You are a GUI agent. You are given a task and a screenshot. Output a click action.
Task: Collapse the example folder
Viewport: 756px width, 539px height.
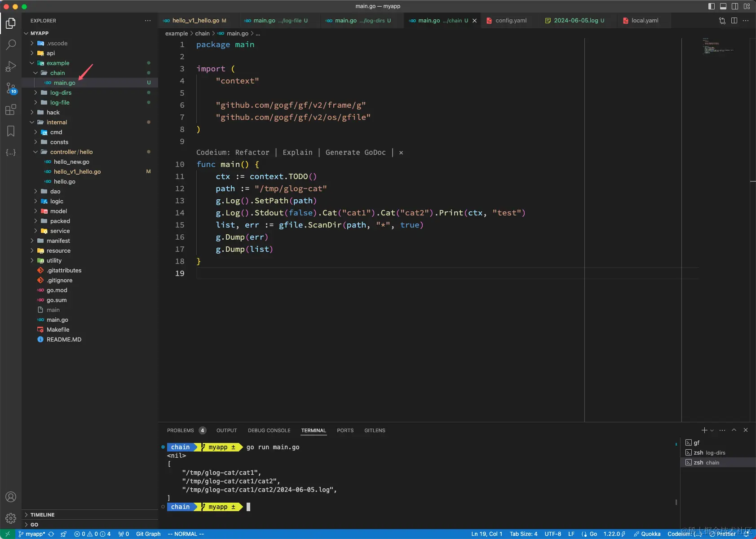pyautogui.click(x=32, y=63)
